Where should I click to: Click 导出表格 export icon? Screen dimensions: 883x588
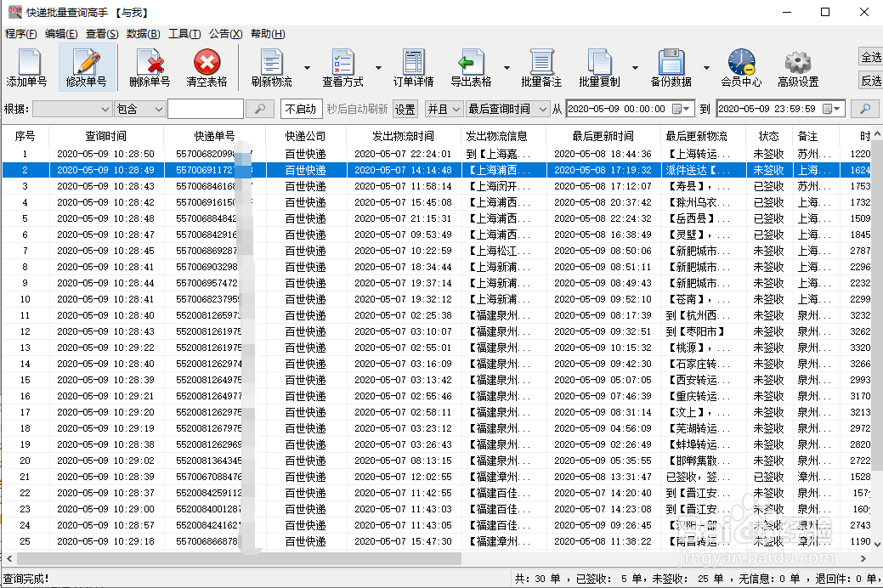click(x=472, y=67)
